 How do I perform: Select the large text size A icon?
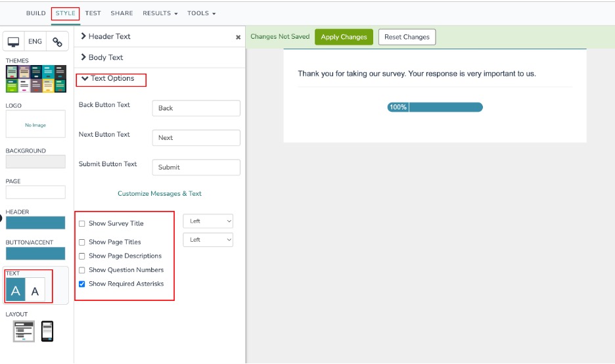click(15, 290)
